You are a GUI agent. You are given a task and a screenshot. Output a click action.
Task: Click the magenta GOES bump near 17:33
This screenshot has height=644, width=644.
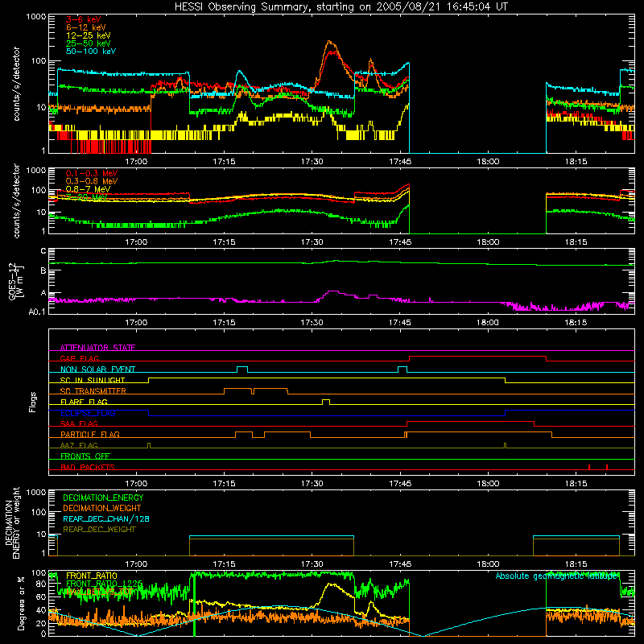(x=332, y=291)
